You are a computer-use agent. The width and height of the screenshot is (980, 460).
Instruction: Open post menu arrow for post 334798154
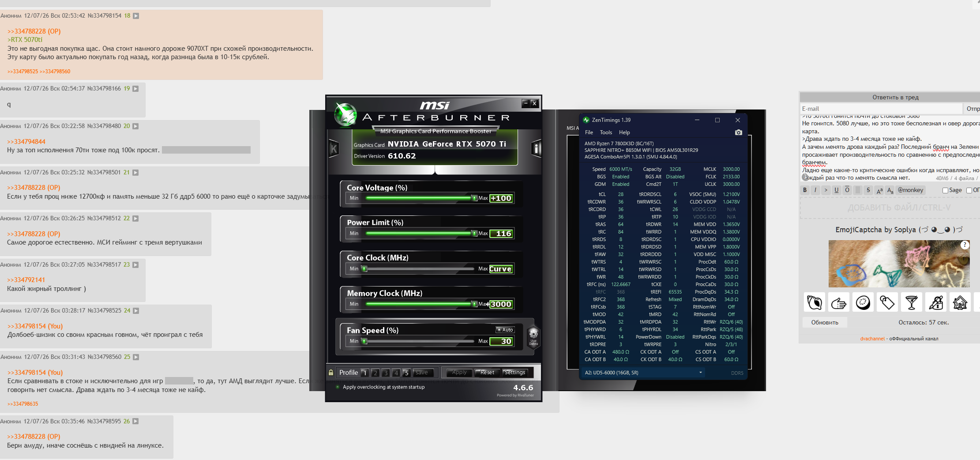136,16
